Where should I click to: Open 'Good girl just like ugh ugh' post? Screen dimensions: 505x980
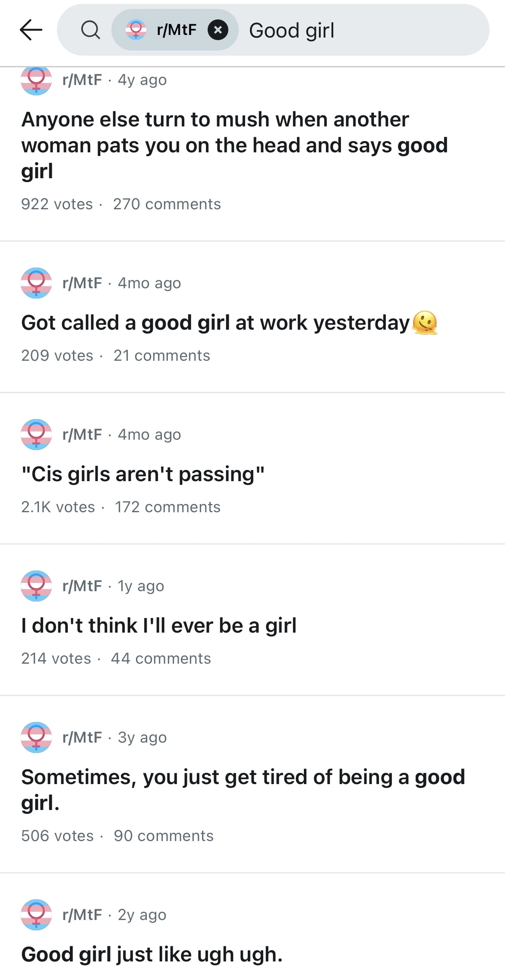click(152, 954)
